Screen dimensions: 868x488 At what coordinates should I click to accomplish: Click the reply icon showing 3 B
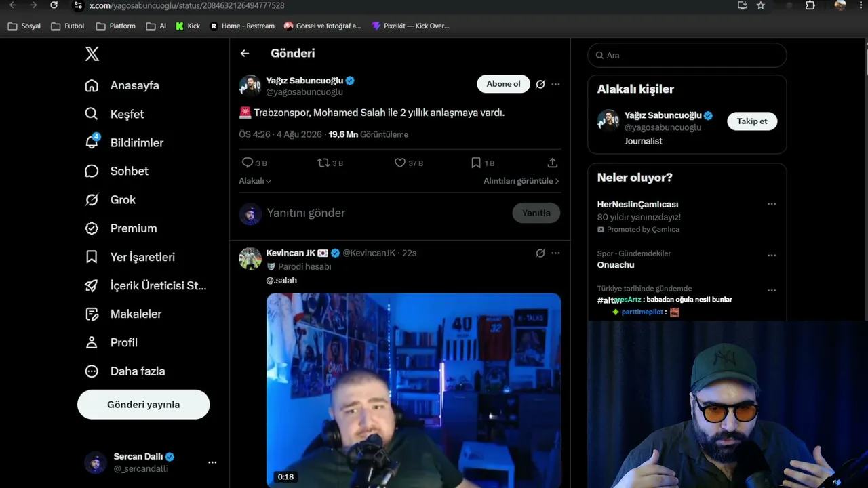pos(254,163)
